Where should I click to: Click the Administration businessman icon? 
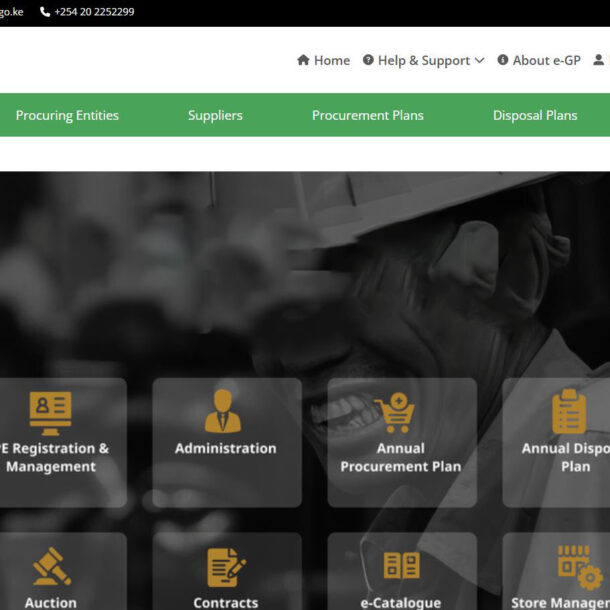(223, 411)
